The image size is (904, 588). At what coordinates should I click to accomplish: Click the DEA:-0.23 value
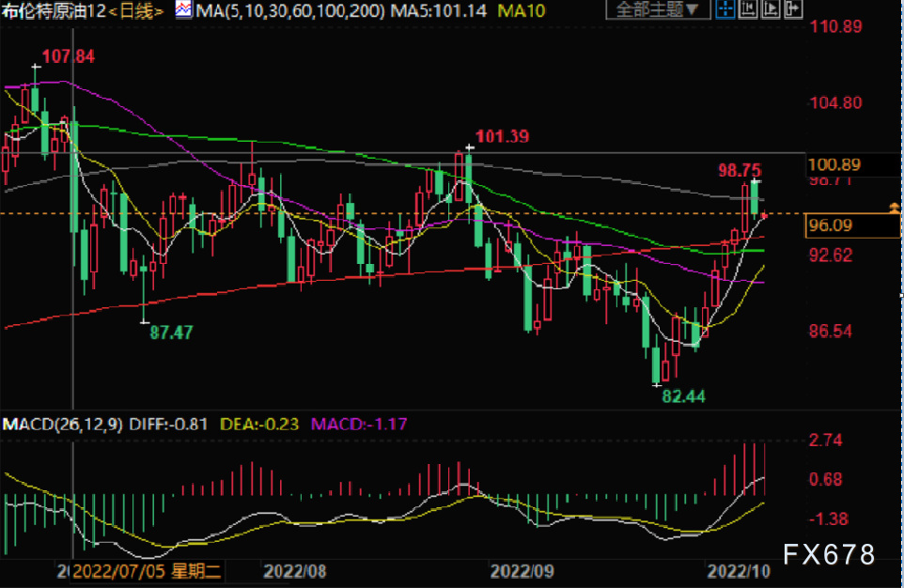pos(259,425)
